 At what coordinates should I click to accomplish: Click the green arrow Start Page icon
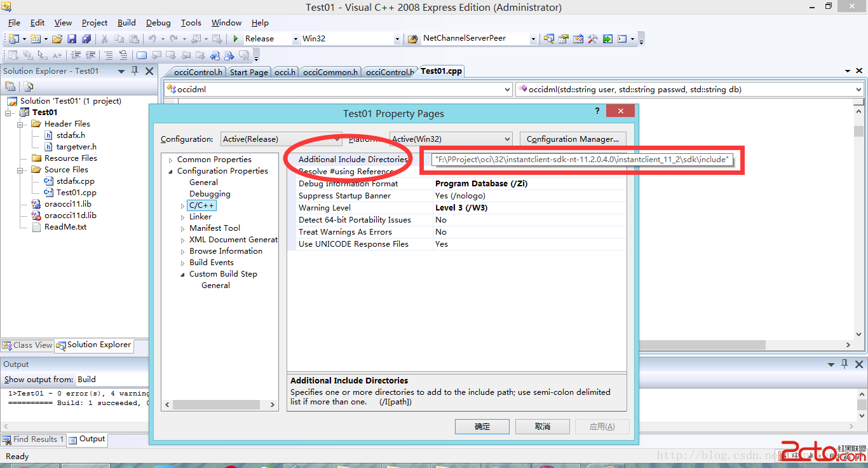tap(607, 39)
